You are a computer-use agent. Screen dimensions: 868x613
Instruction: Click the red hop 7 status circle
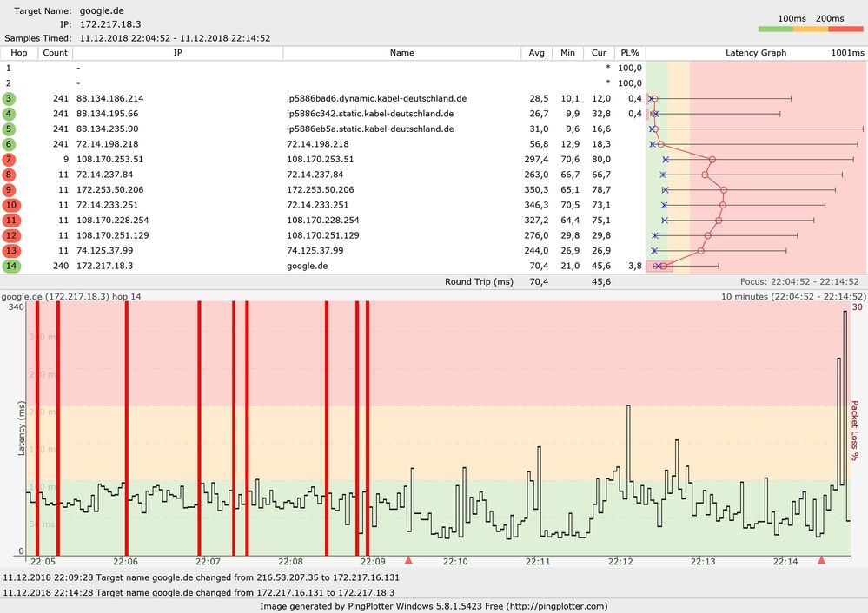(x=8, y=159)
